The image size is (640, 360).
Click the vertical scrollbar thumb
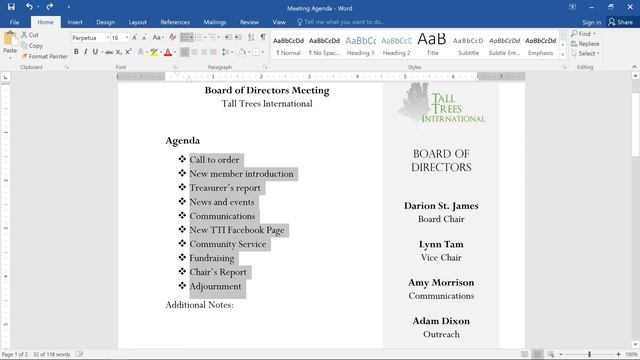click(636, 124)
